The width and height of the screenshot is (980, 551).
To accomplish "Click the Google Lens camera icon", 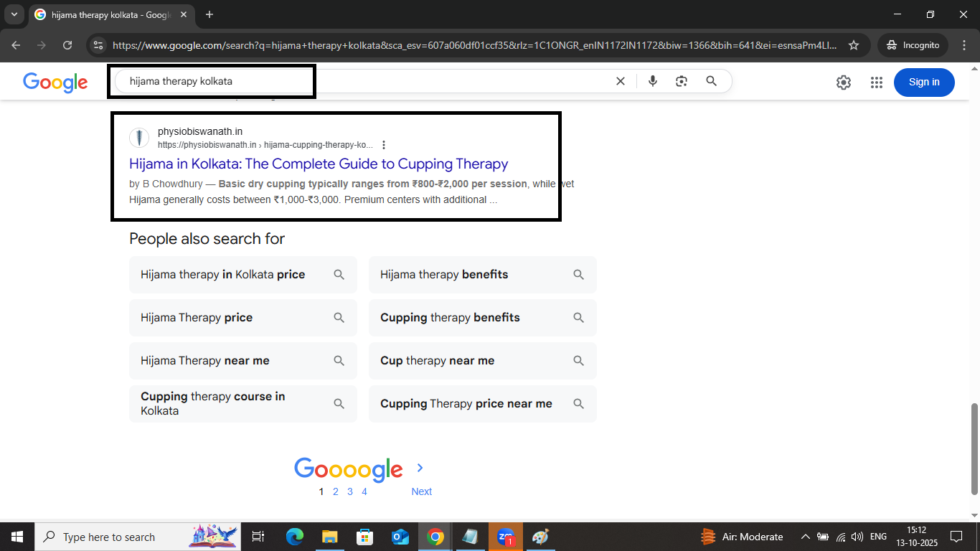I will coord(681,81).
